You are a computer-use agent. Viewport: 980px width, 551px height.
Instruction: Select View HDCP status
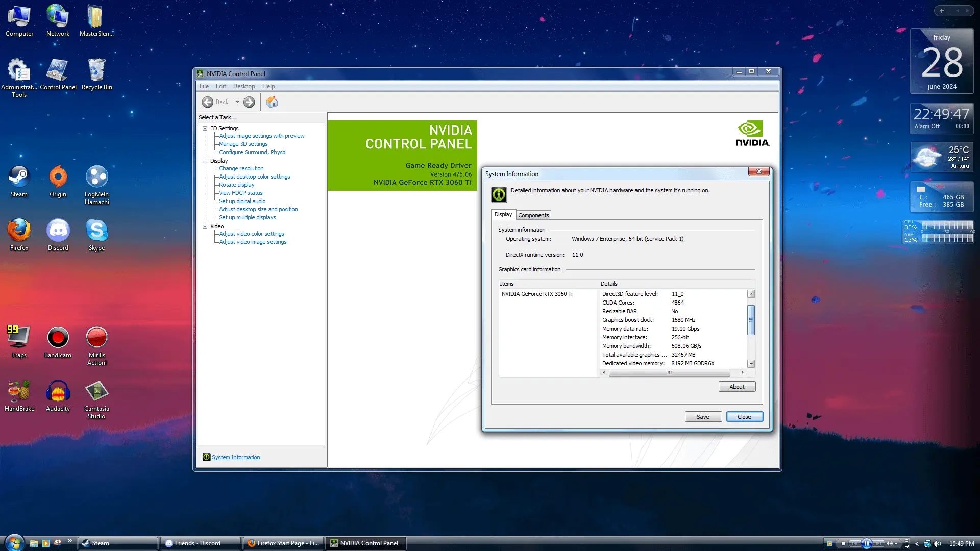click(240, 193)
